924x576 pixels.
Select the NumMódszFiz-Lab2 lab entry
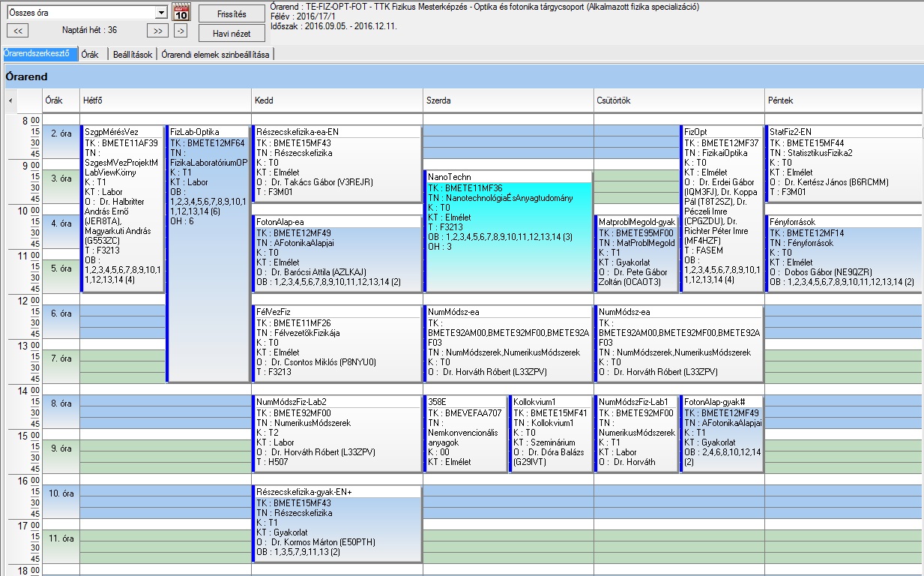pyautogui.click(x=337, y=434)
